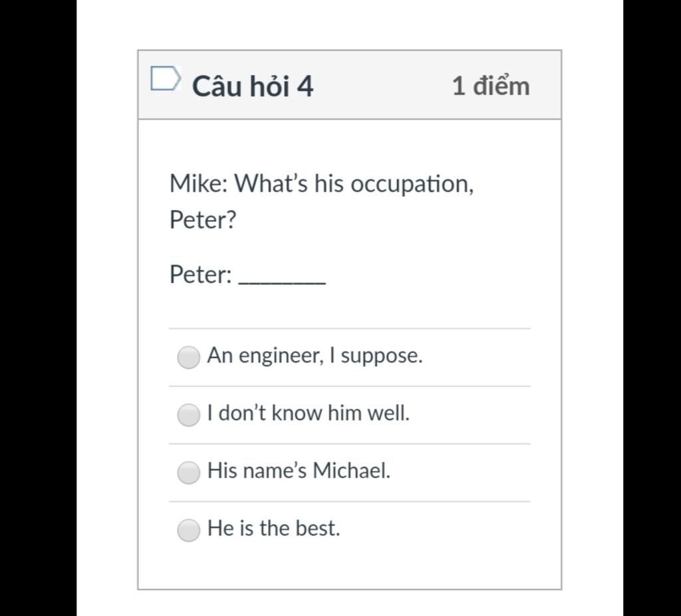
Task: Click the 'Câu hỏi 4' heading
Action: pos(252,86)
